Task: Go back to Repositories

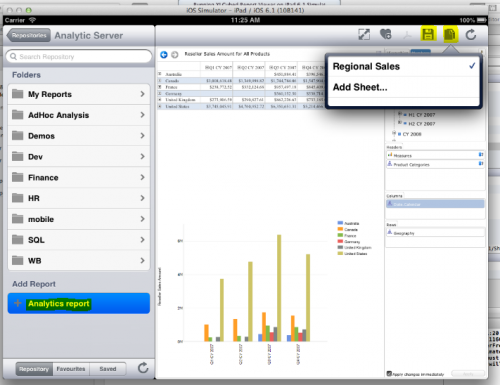Action: [x=29, y=35]
